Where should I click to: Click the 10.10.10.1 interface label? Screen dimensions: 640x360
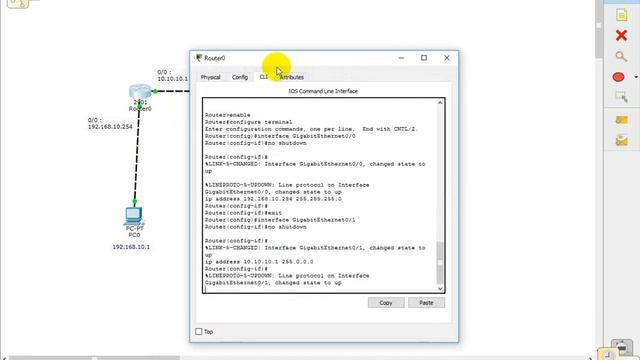point(173,79)
